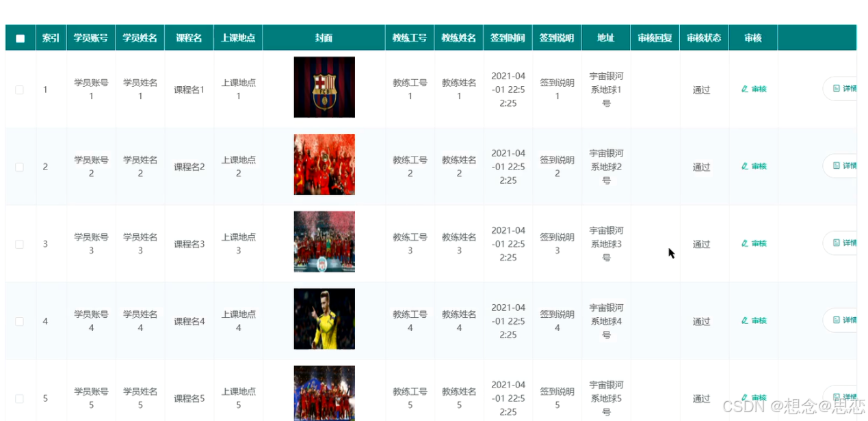
Task: Open the FC Barcelona crest cover thumbnail
Action: (324, 87)
